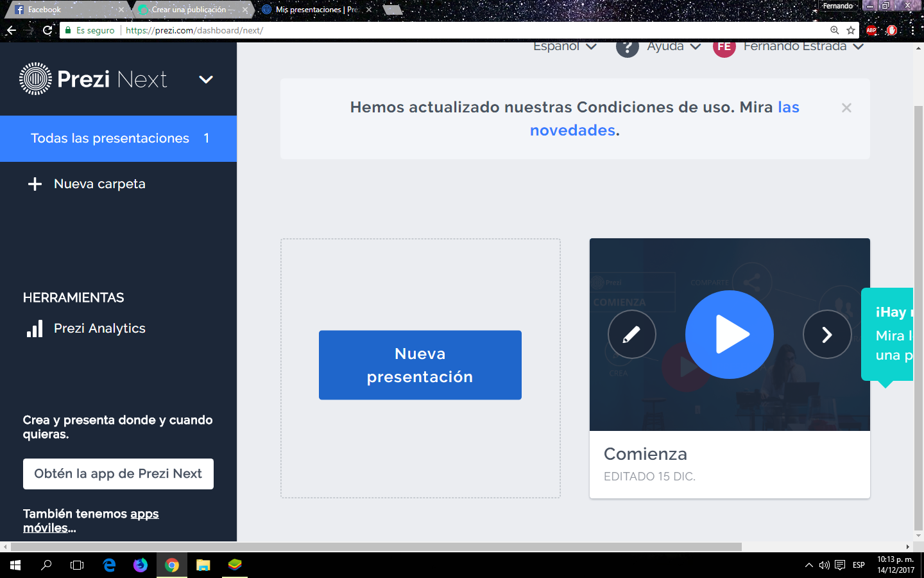Click the plus icon for Nueva carpeta
The image size is (924, 578).
35,184
